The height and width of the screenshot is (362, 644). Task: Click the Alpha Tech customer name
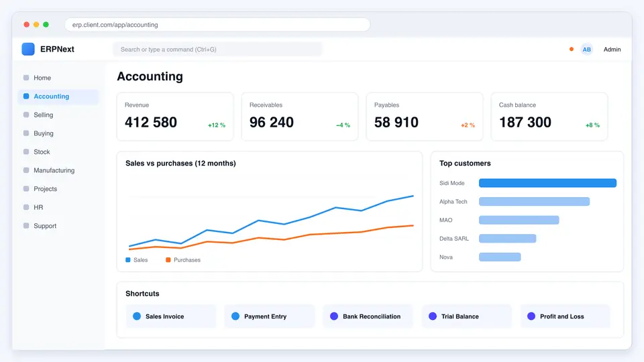coord(453,202)
